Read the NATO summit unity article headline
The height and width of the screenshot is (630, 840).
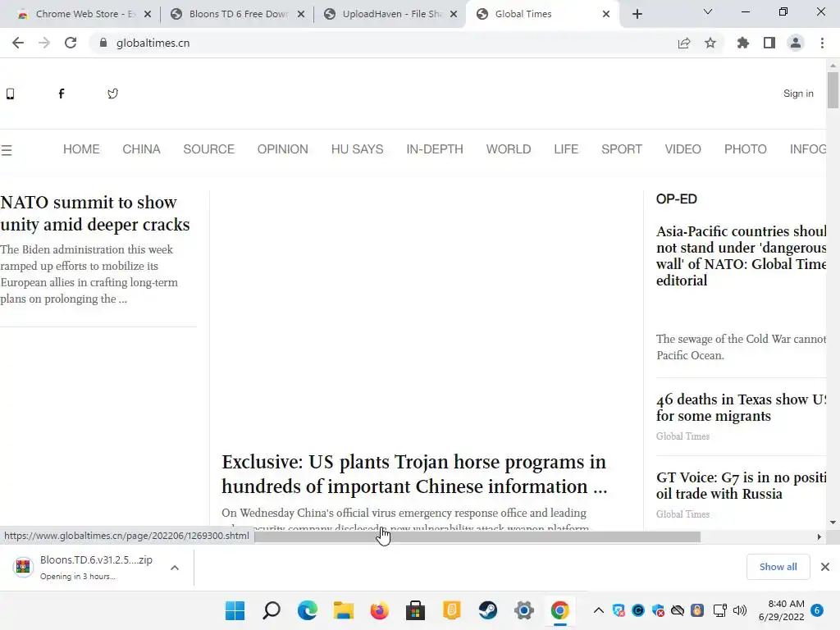click(x=95, y=213)
